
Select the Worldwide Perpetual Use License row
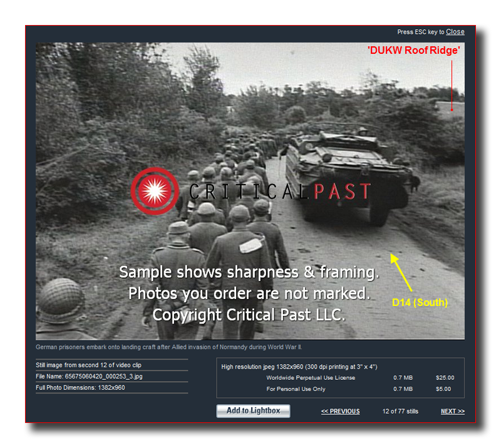360,378
